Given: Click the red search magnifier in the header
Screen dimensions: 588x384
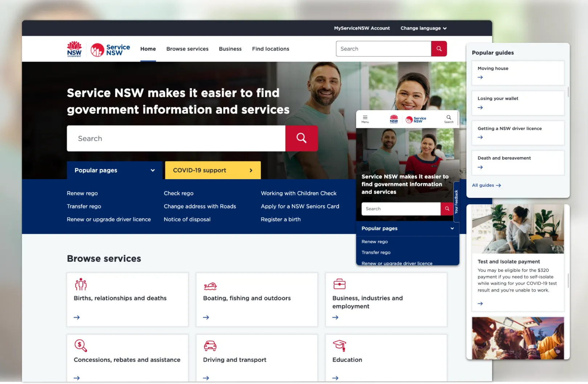Looking at the screenshot, I should pos(439,49).
